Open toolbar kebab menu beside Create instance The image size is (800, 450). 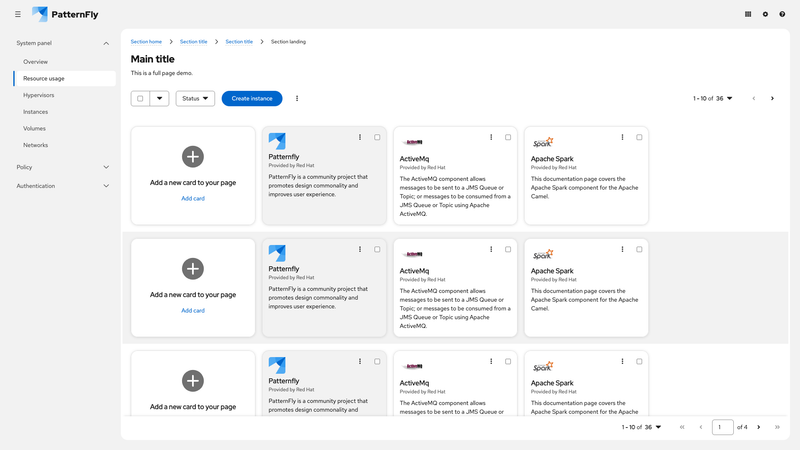click(297, 98)
